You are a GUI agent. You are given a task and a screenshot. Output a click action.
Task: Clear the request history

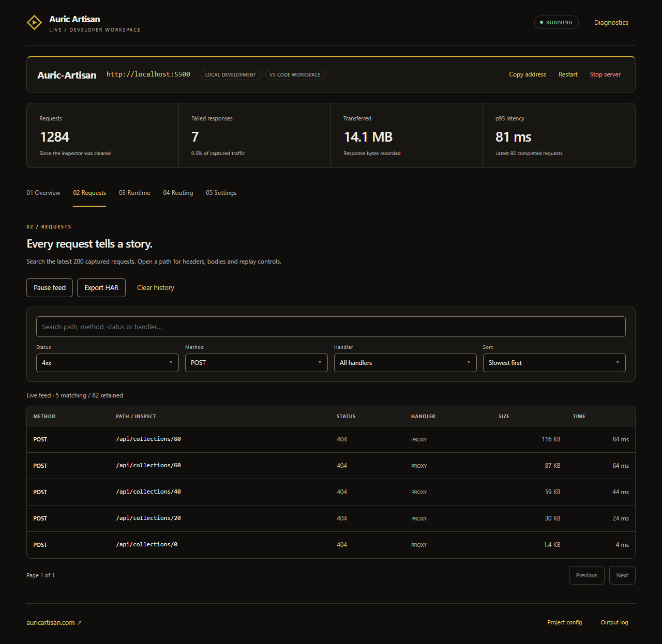pyautogui.click(x=156, y=288)
